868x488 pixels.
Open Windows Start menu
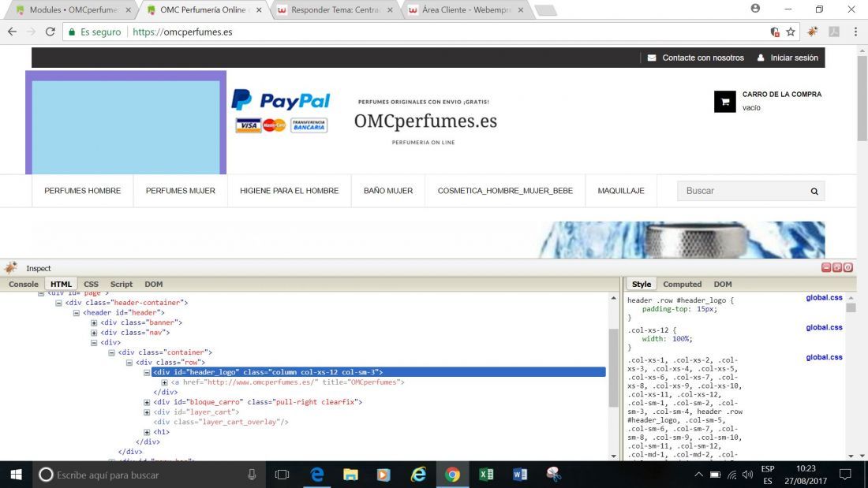coord(16,474)
